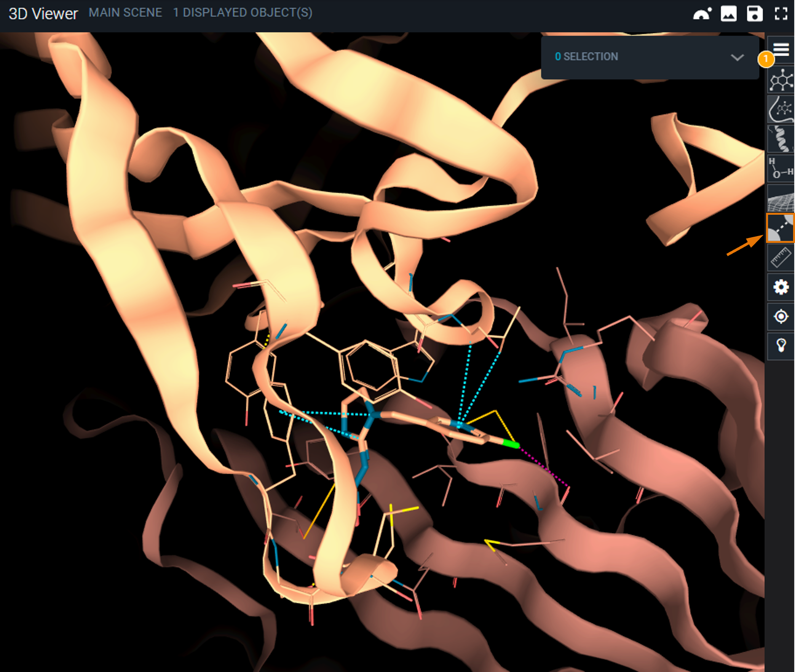Toggle the water molecules H-O-H icon
795x672 pixels.
pos(781,168)
